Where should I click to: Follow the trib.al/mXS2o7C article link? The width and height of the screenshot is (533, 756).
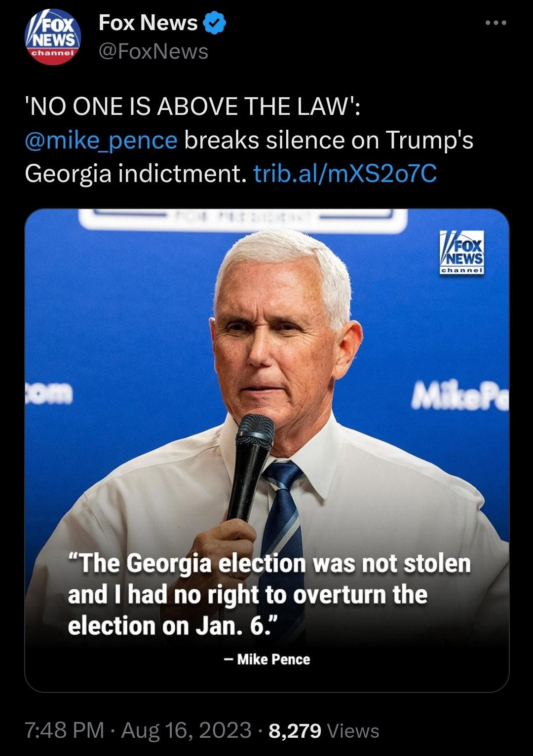tap(345, 173)
